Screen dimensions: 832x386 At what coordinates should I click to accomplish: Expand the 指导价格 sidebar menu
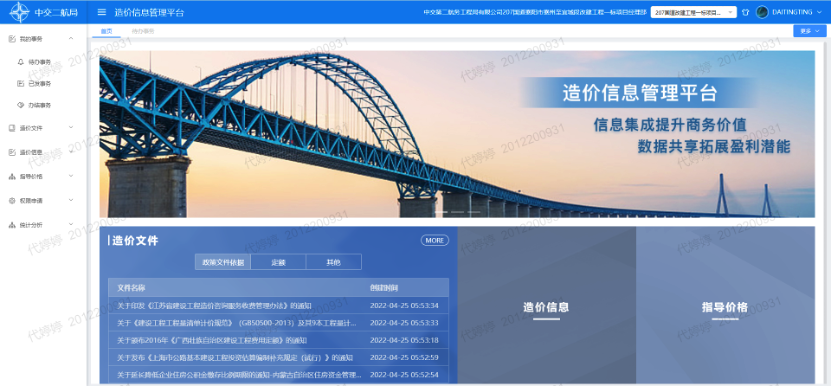point(71,176)
